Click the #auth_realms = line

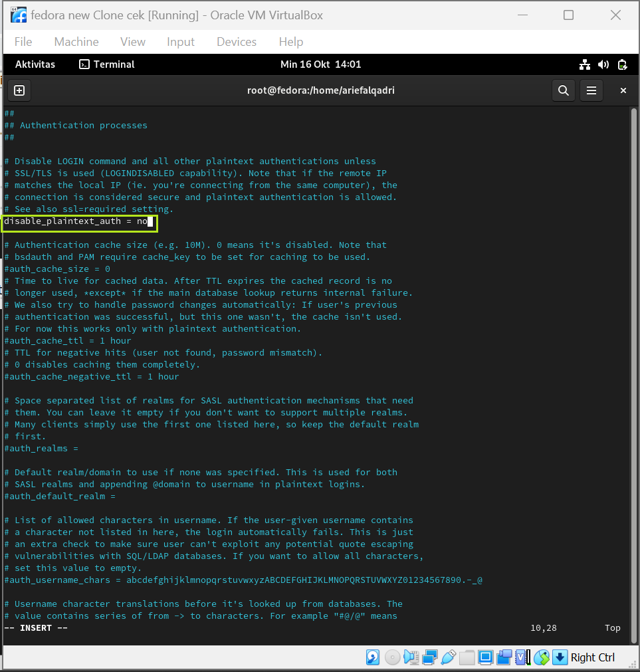41,448
